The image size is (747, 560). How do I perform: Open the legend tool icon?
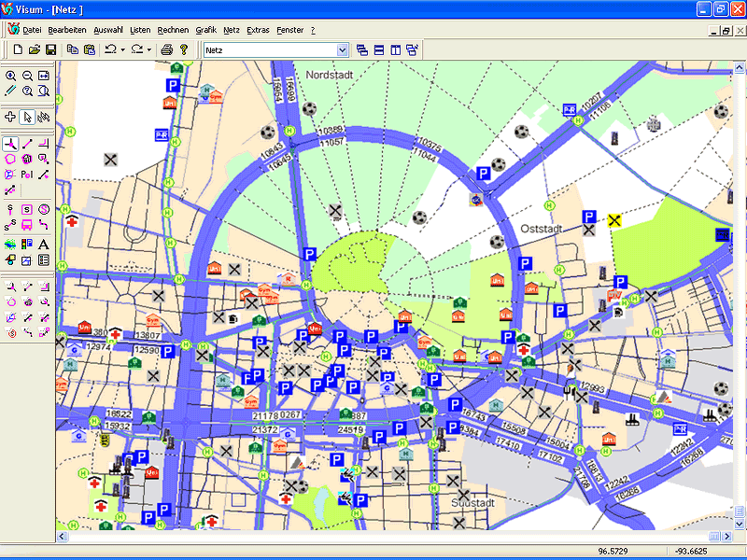click(43, 260)
